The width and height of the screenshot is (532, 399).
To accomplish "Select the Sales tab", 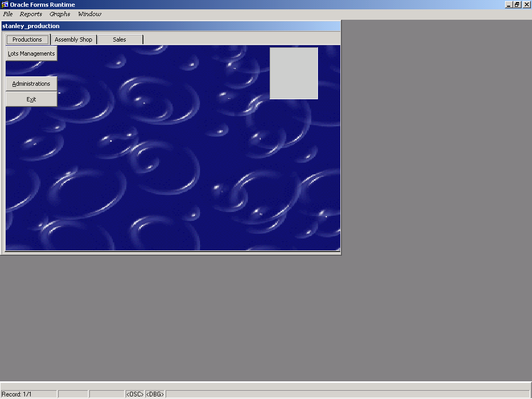I will click(x=119, y=39).
